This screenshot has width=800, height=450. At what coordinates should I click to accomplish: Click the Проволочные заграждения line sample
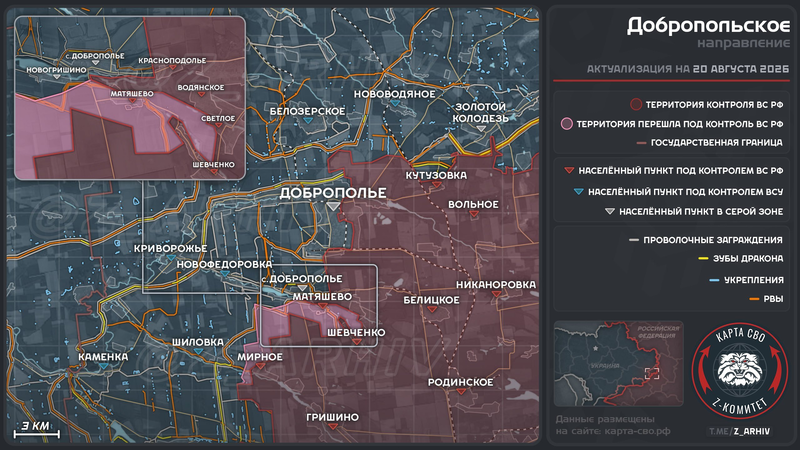tap(634, 240)
